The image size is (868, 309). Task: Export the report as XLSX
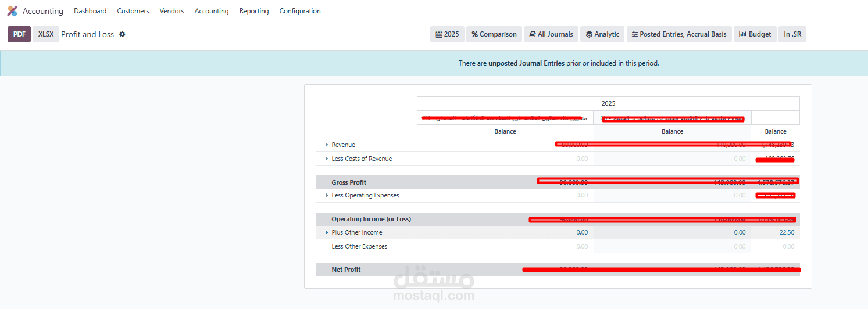46,34
